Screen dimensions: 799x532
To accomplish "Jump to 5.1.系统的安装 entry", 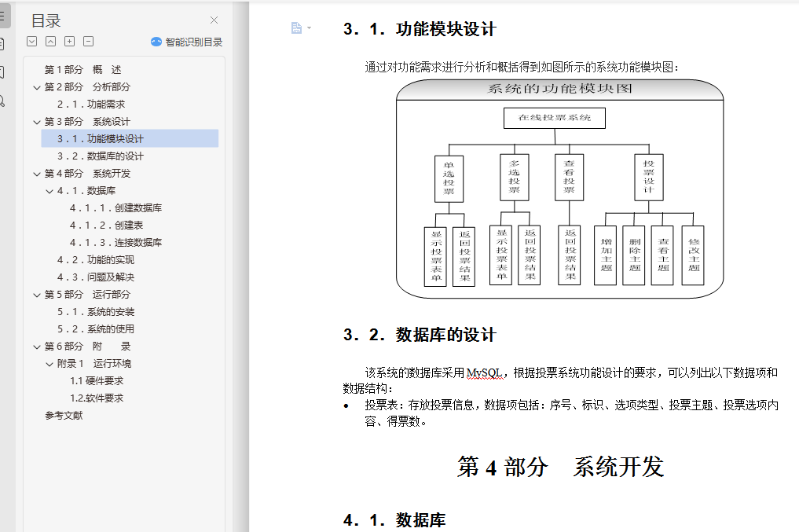I will point(96,311).
